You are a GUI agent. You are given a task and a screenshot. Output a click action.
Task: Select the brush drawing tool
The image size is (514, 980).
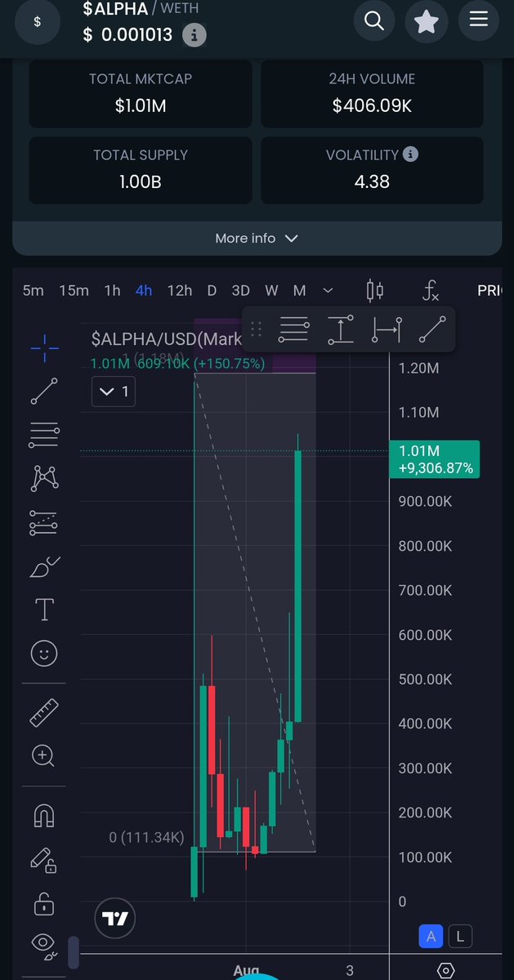click(44, 566)
